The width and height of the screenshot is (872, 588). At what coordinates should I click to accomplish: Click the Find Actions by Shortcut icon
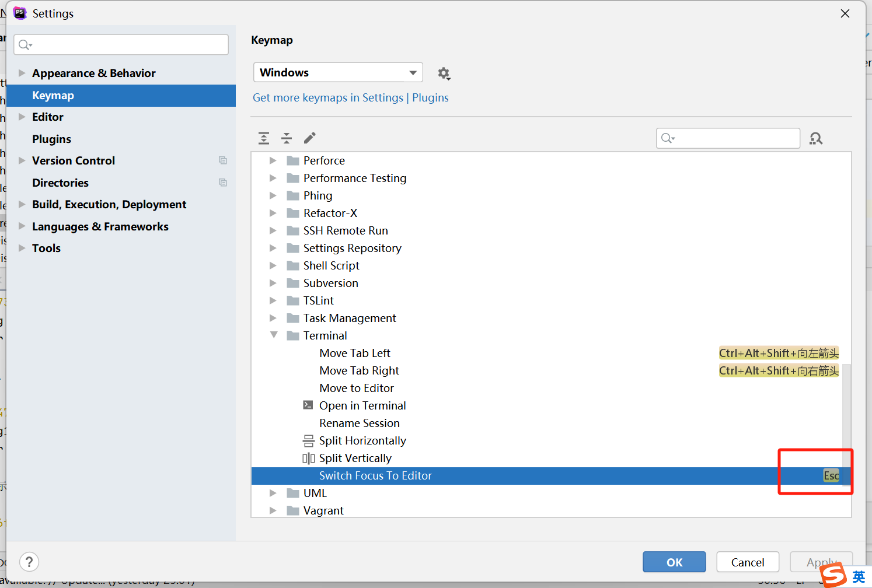click(x=816, y=138)
